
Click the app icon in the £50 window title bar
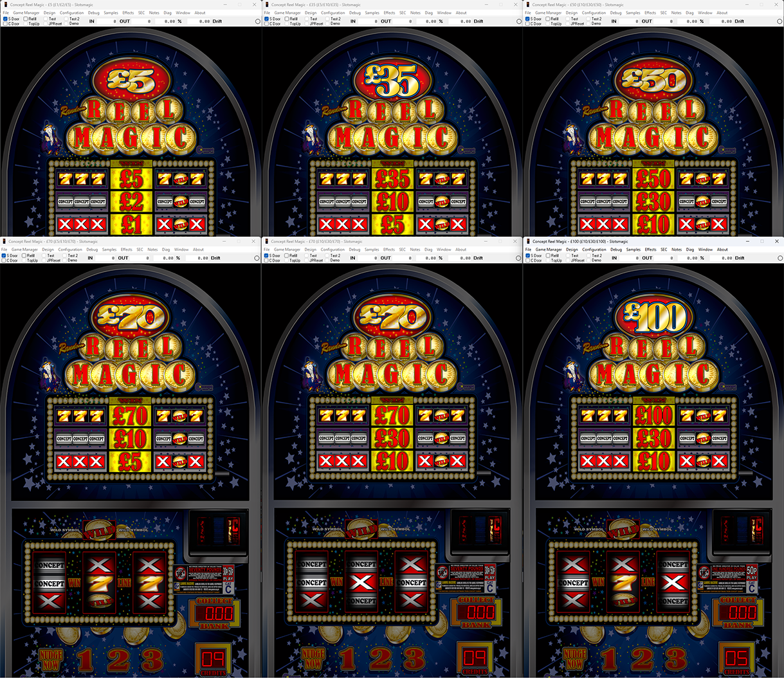click(x=528, y=5)
